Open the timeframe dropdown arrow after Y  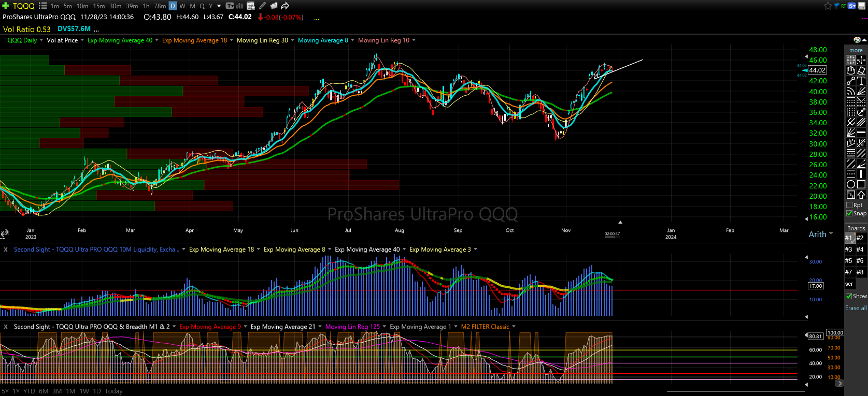coord(219,6)
